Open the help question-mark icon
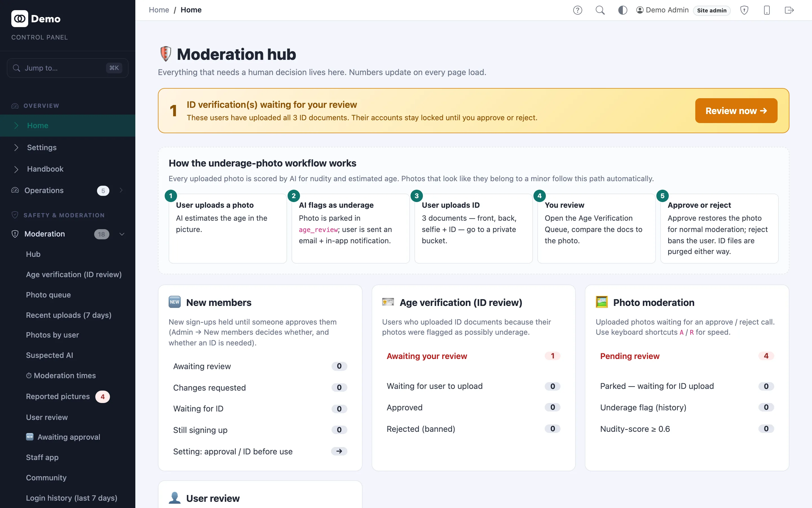Viewport: 812px width, 508px height. point(577,10)
